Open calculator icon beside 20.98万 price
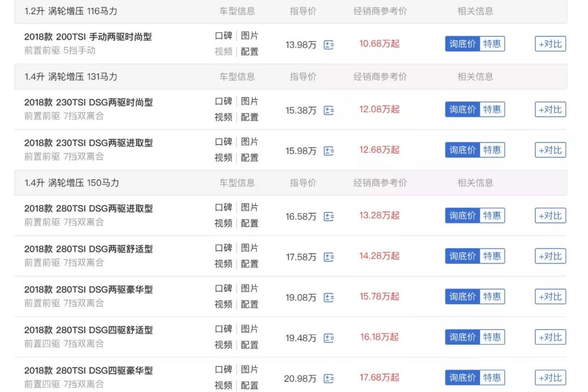 click(x=328, y=378)
